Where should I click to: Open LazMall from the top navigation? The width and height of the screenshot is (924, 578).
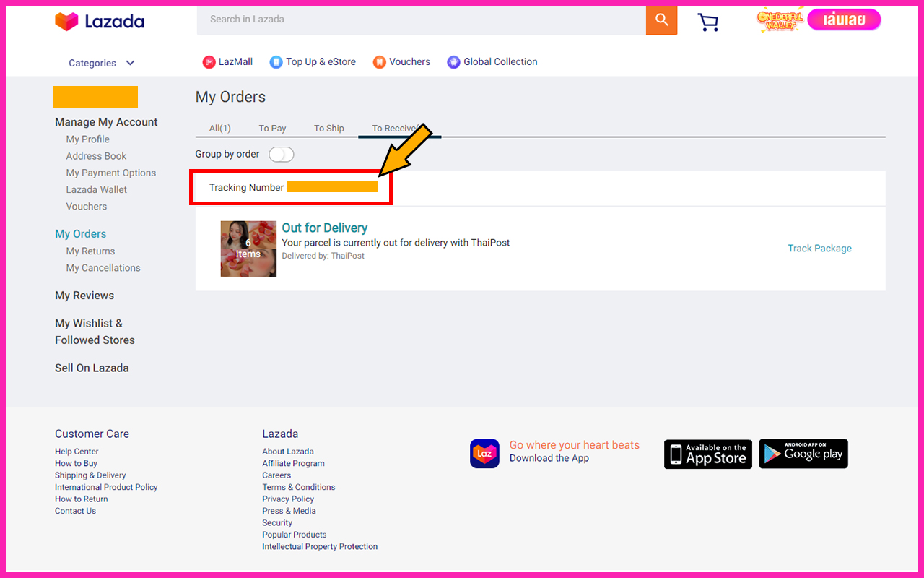[227, 62]
